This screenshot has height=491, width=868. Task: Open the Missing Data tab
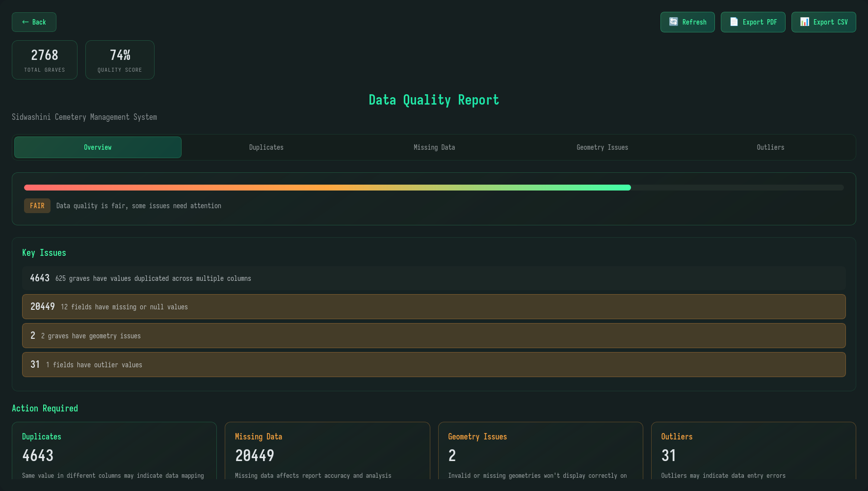(x=434, y=147)
